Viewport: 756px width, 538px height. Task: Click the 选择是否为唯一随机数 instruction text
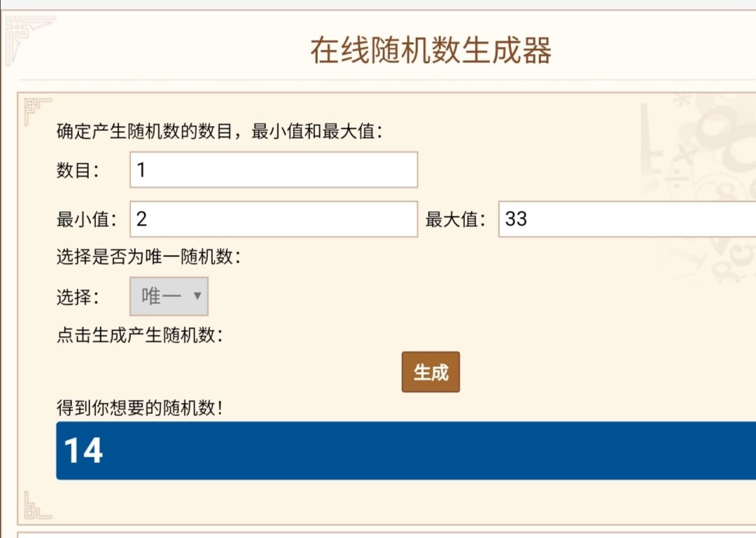click(148, 257)
